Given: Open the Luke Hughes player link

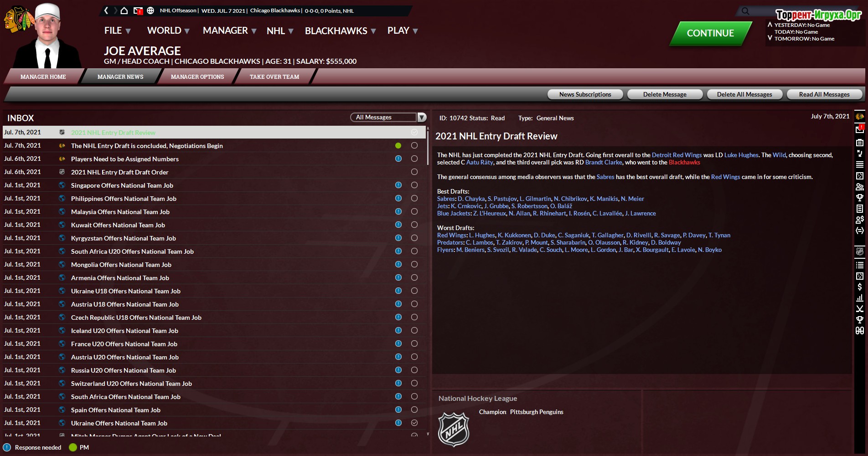Looking at the screenshot, I should tap(741, 155).
